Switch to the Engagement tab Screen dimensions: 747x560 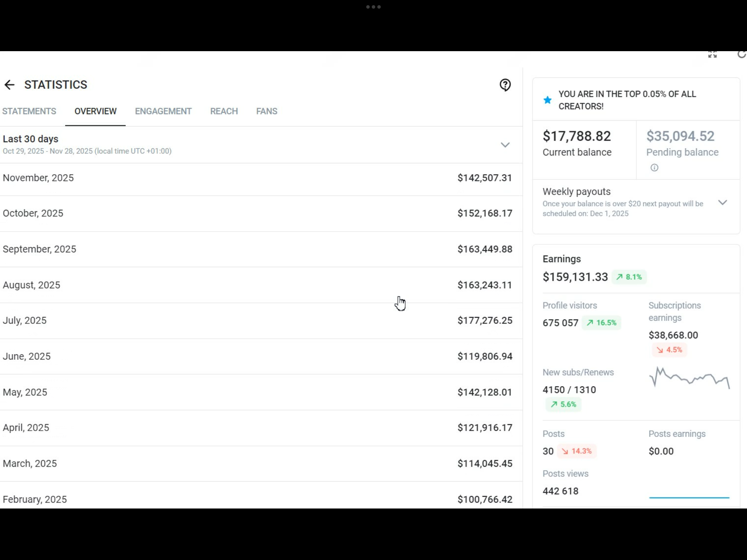click(x=163, y=111)
